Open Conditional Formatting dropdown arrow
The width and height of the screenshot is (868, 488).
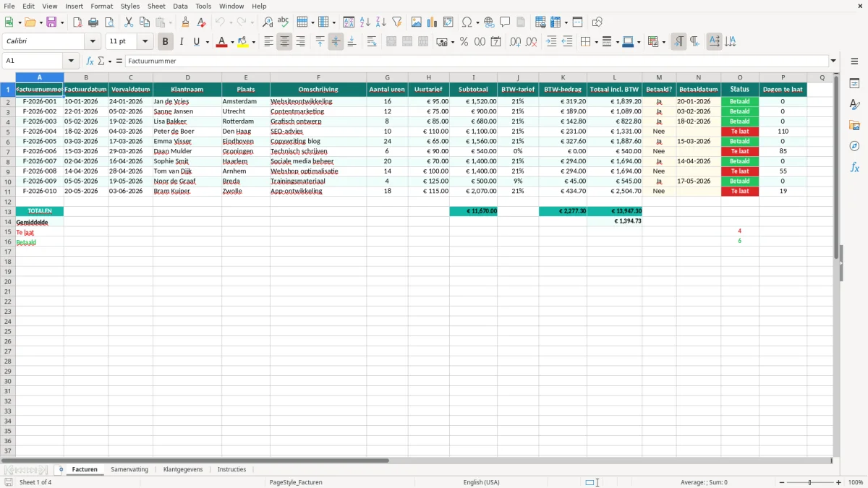[663, 42]
